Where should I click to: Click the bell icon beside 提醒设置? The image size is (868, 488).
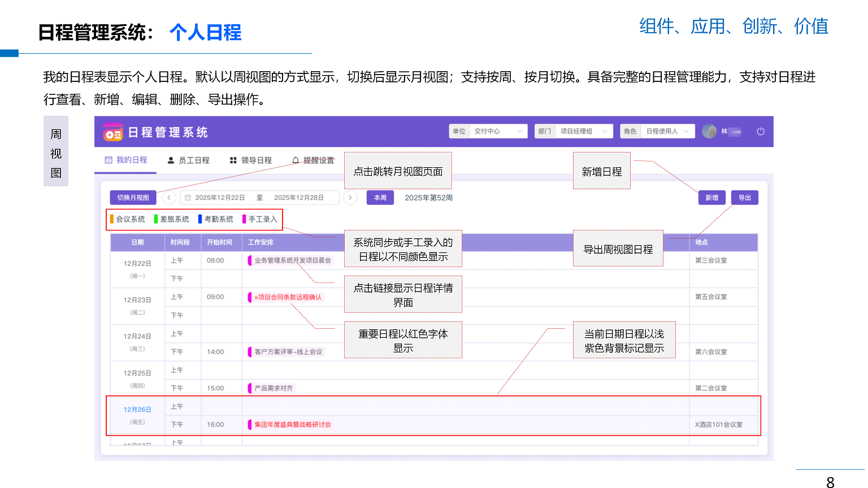(296, 160)
